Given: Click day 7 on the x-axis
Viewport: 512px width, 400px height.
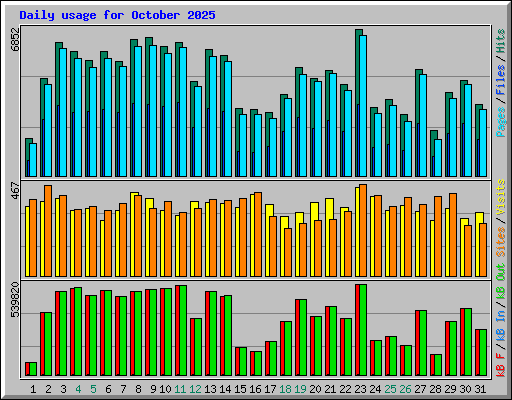Looking at the screenshot, I should point(123,389).
